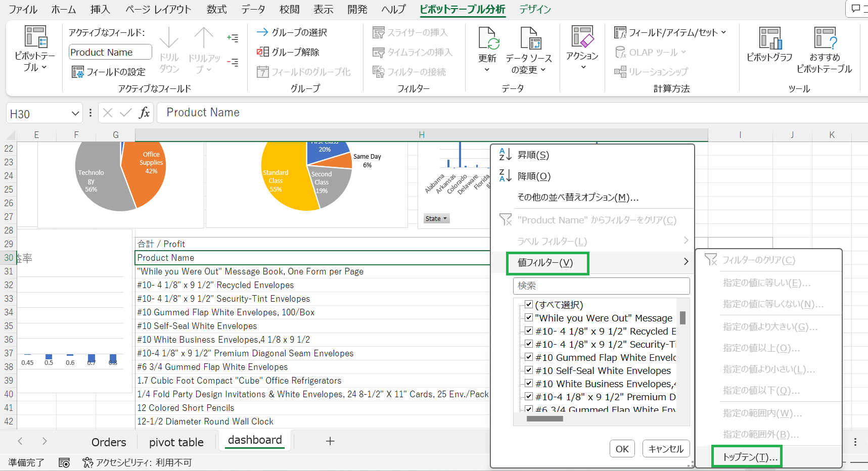The width and height of the screenshot is (868, 471).
Task: Click the 更新 refresh icon
Action: click(x=488, y=38)
